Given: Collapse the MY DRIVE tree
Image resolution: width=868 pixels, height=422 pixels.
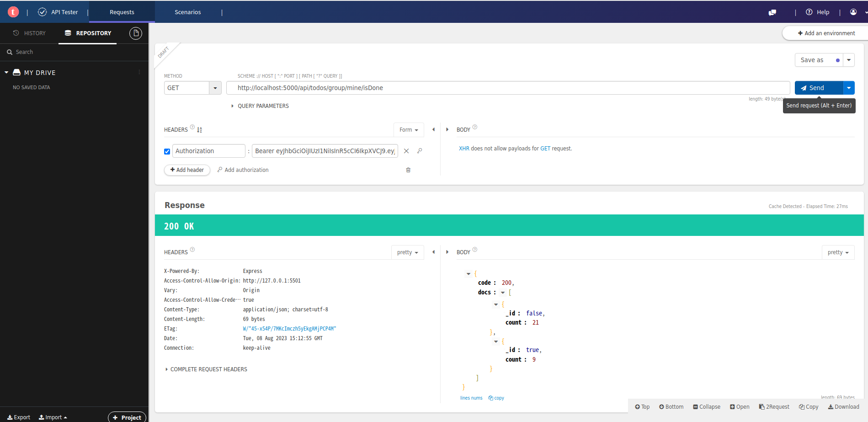Looking at the screenshot, I should point(6,72).
